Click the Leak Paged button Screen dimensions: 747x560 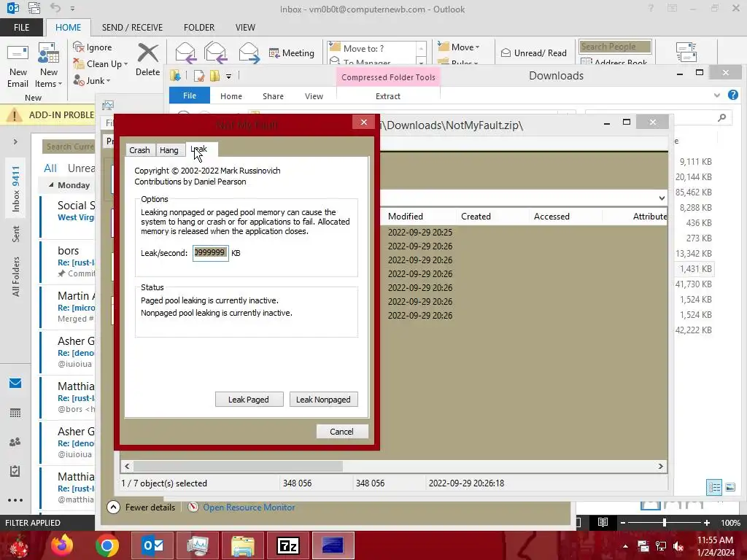coord(249,400)
